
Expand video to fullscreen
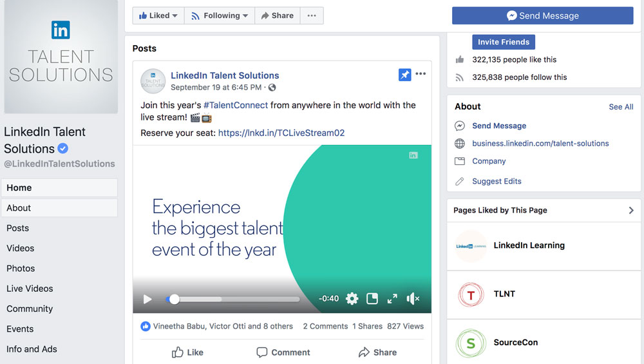tap(392, 299)
